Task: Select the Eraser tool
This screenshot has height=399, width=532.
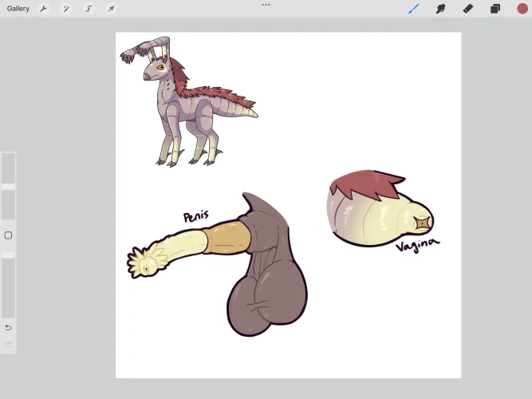Action: pyautogui.click(x=467, y=9)
